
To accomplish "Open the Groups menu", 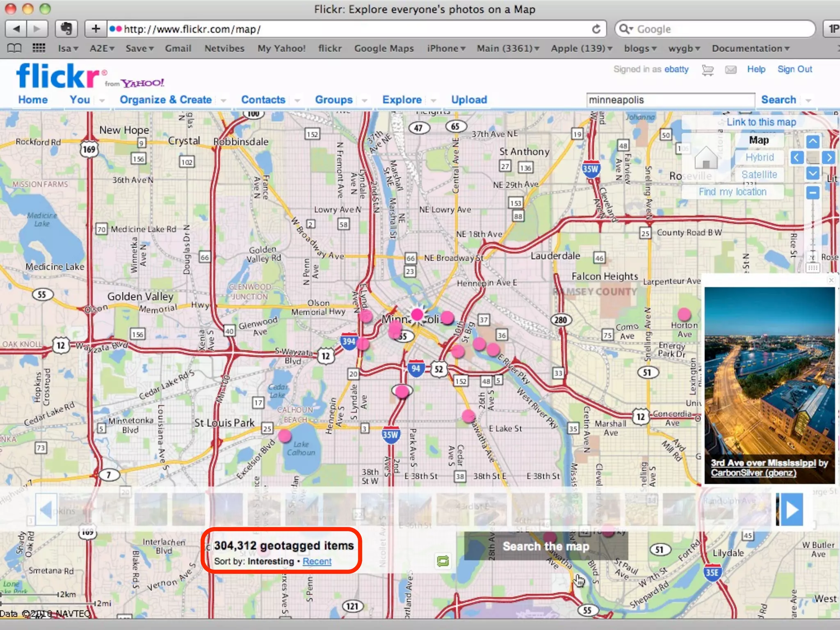I will coord(333,100).
